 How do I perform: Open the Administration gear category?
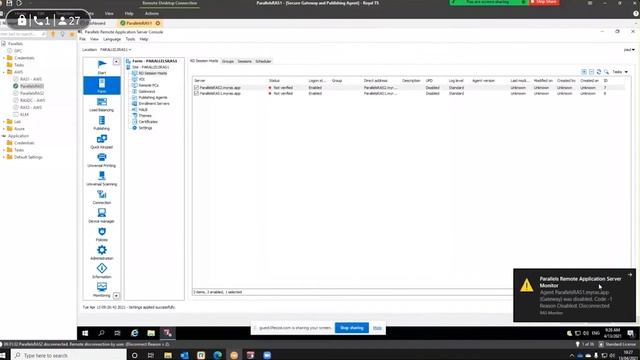point(102,252)
